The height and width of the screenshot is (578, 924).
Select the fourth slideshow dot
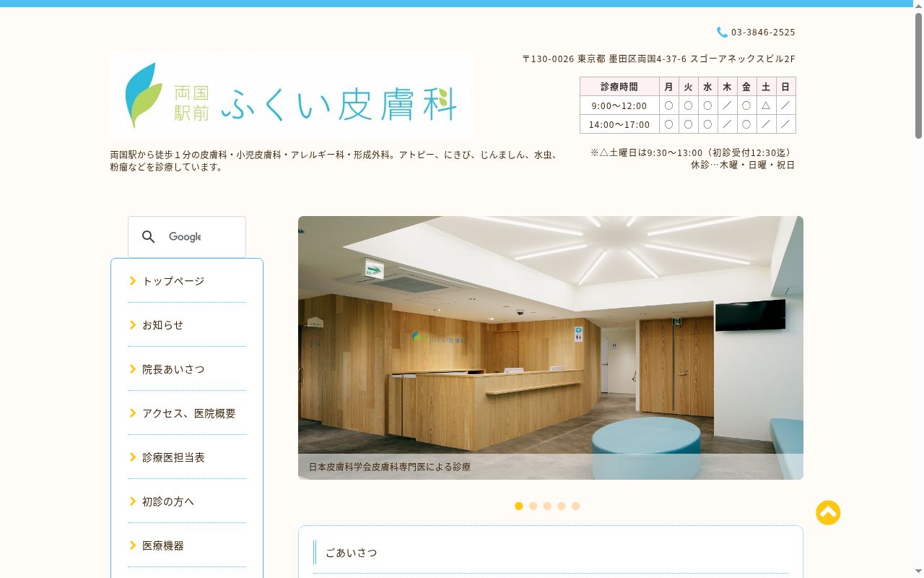[x=561, y=506]
